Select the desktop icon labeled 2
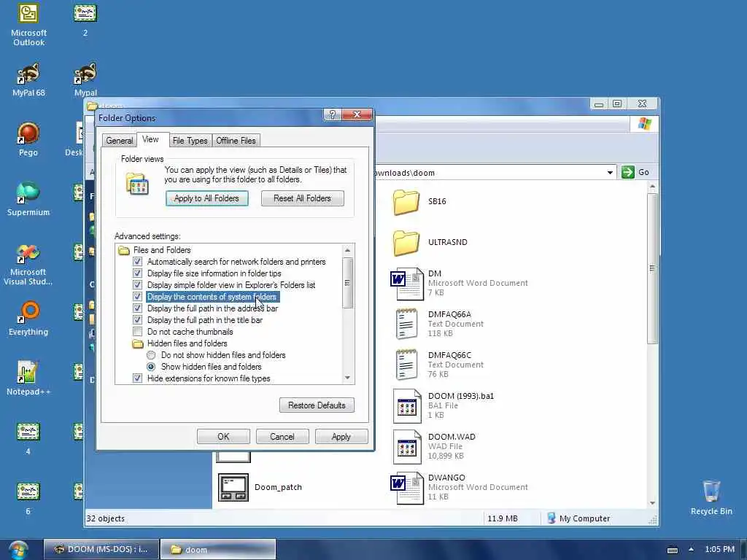747x560 pixels. [85, 20]
